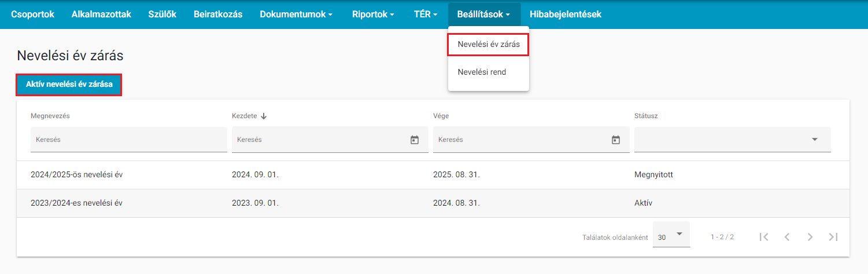Go to the previous results page
The width and height of the screenshot is (868, 274).
(x=786, y=236)
